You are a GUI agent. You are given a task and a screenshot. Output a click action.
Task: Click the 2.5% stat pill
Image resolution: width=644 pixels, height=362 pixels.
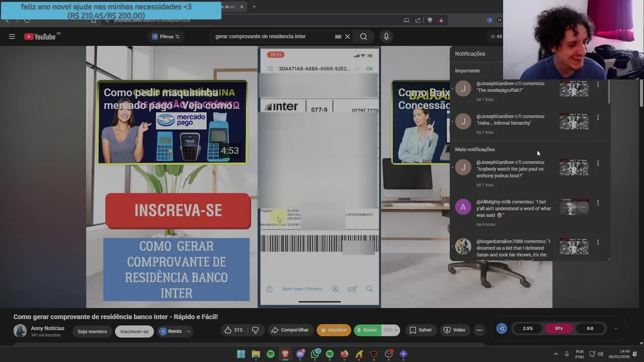[528, 328]
